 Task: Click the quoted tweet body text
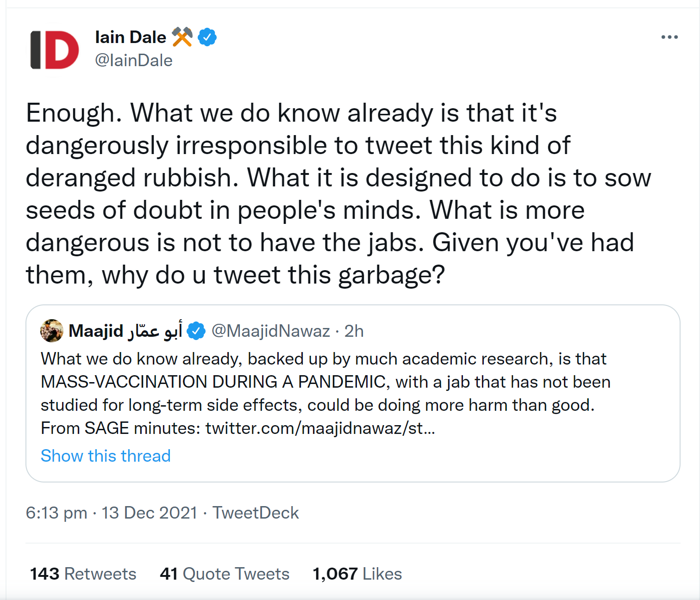pyautogui.click(x=324, y=382)
